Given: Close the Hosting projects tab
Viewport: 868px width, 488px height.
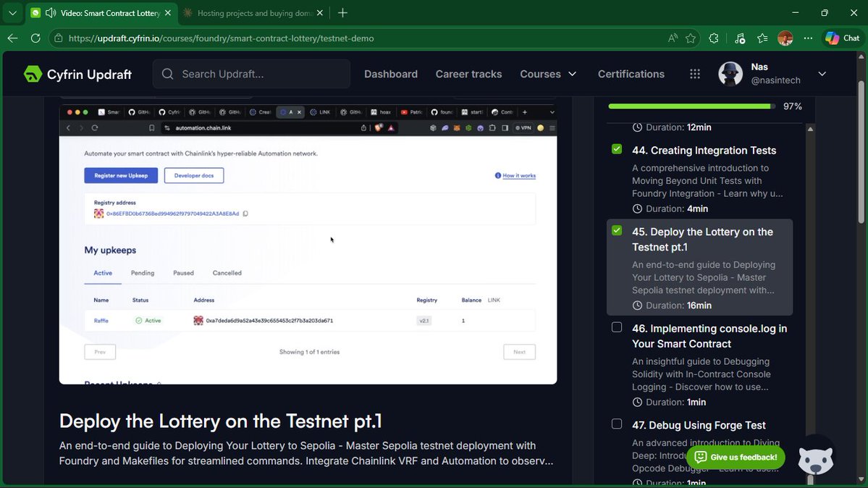Looking at the screenshot, I should [x=319, y=13].
